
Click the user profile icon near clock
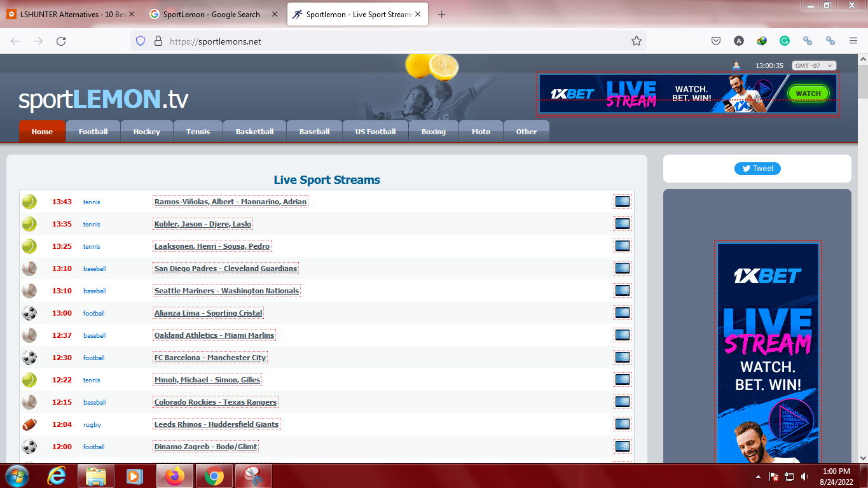[736, 66]
